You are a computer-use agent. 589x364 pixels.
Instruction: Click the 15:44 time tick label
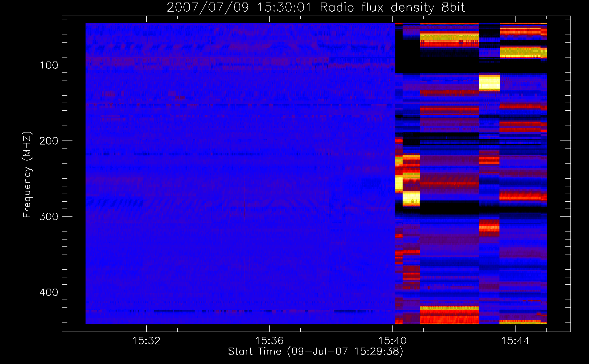click(x=515, y=341)
